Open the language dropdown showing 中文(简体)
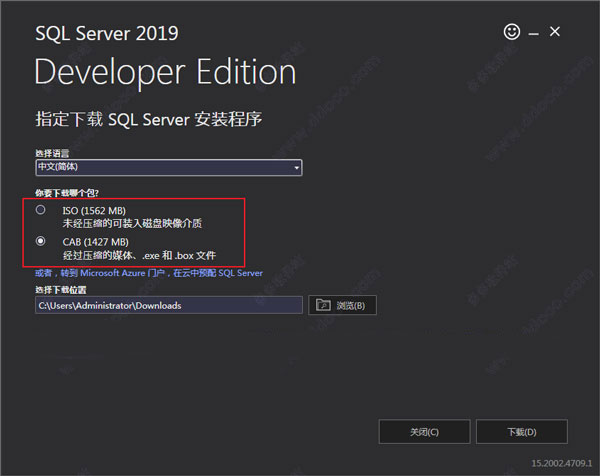600x476 pixels. pos(169,168)
